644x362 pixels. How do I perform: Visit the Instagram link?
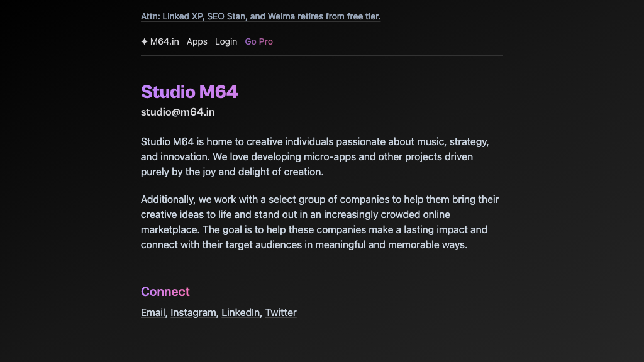coord(193,313)
